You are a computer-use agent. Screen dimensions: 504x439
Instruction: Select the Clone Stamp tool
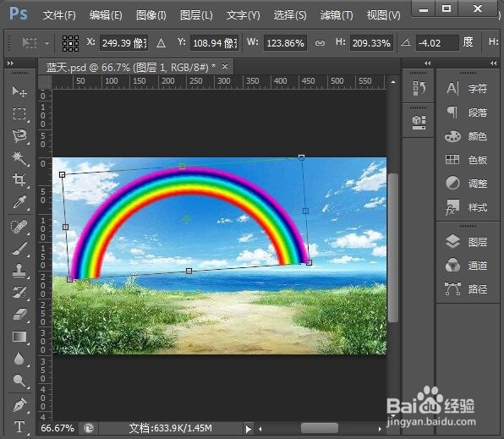[x=19, y=270]
